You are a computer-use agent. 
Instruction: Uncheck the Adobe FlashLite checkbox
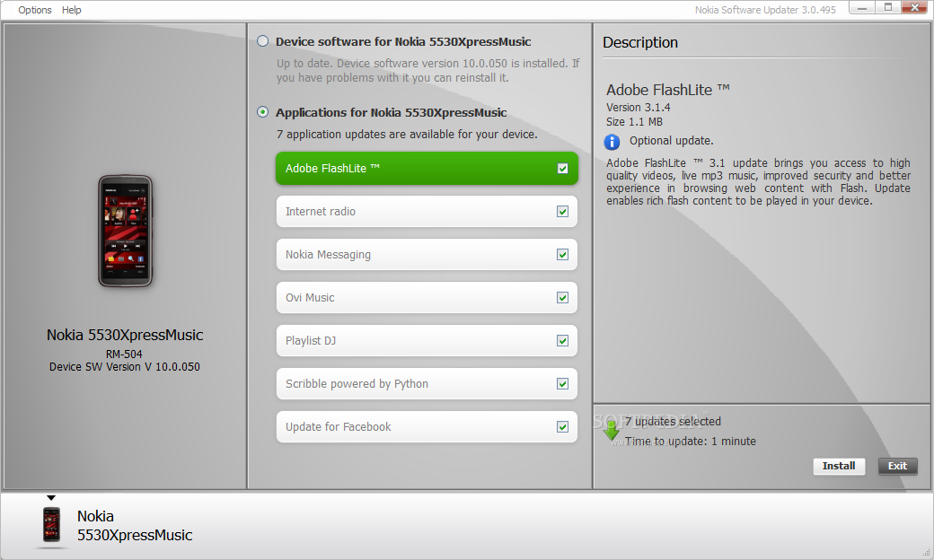click(x=562, y=169)
